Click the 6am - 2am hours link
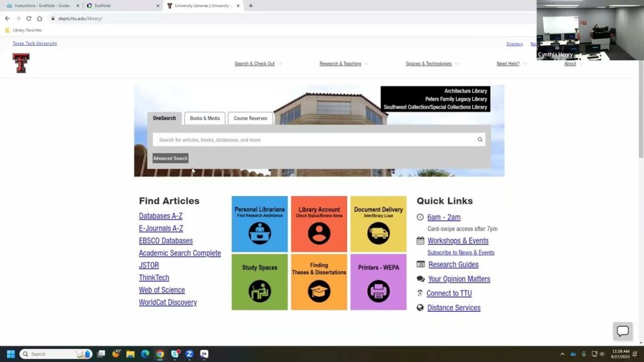The image size is (644, 362). click(444, 217)
